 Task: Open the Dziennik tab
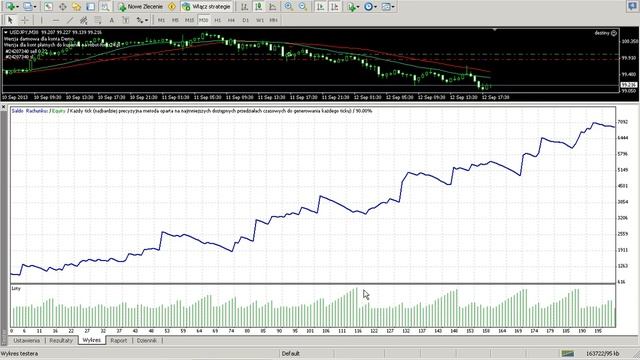(x=147, y=340)
